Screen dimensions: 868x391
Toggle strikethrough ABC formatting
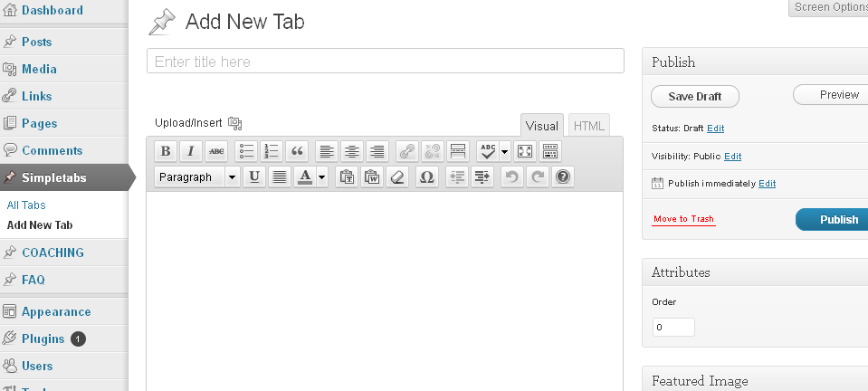216,150
